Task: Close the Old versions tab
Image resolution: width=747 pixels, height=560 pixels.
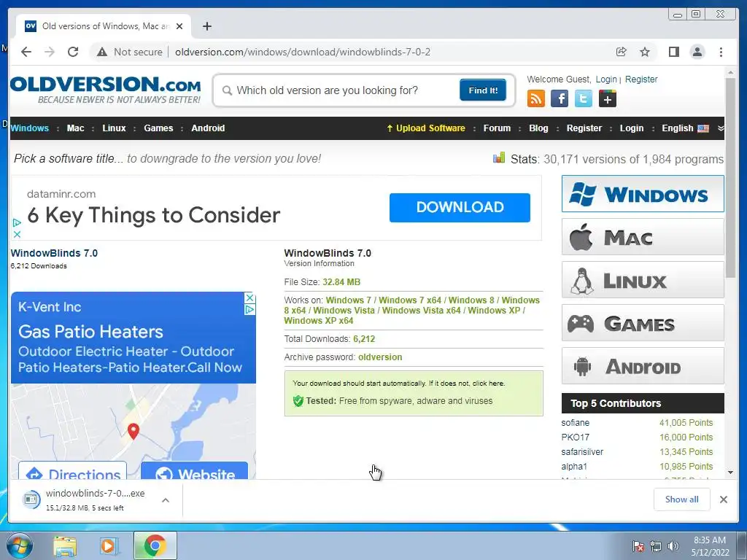Action: coord(179,26)
